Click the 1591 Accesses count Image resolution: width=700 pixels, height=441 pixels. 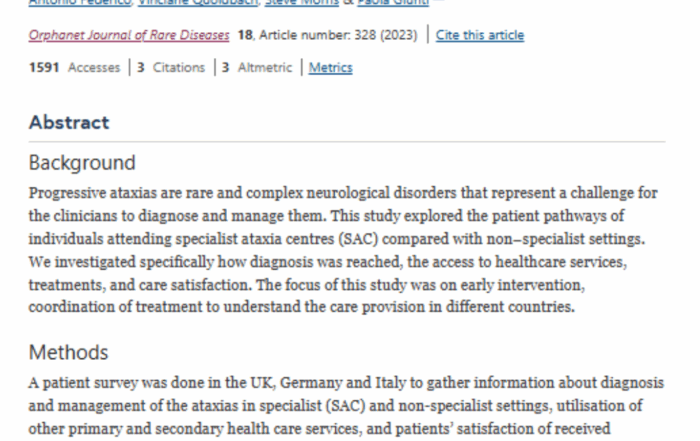[x=74, y=68]
